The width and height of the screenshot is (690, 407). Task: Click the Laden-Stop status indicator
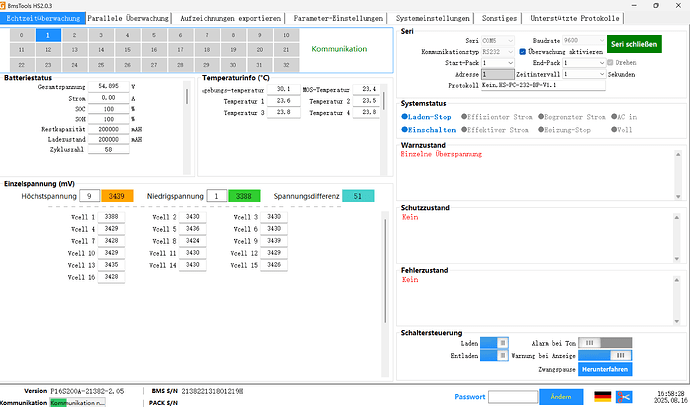click(426, 117)
